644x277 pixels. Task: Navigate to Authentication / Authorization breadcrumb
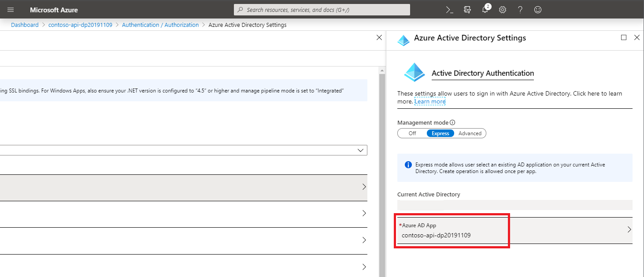[x=160, y=25]
